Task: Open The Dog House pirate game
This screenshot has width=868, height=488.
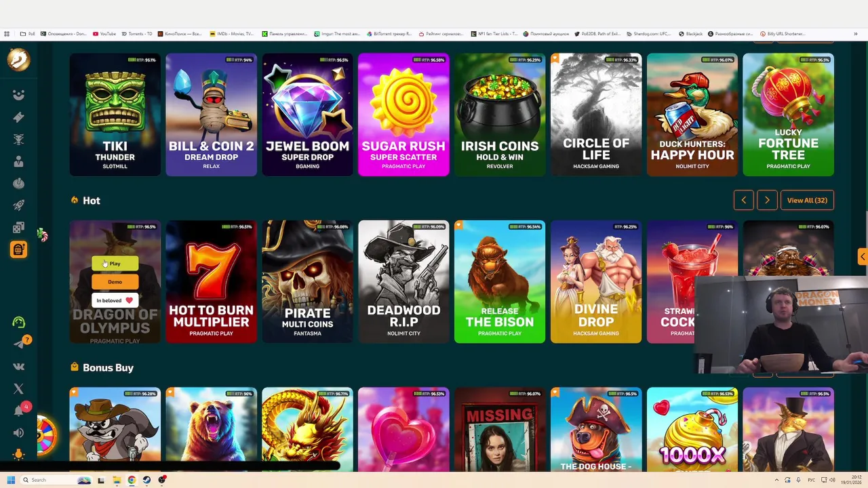Action: pyautogui.click(x=596, y=429)
